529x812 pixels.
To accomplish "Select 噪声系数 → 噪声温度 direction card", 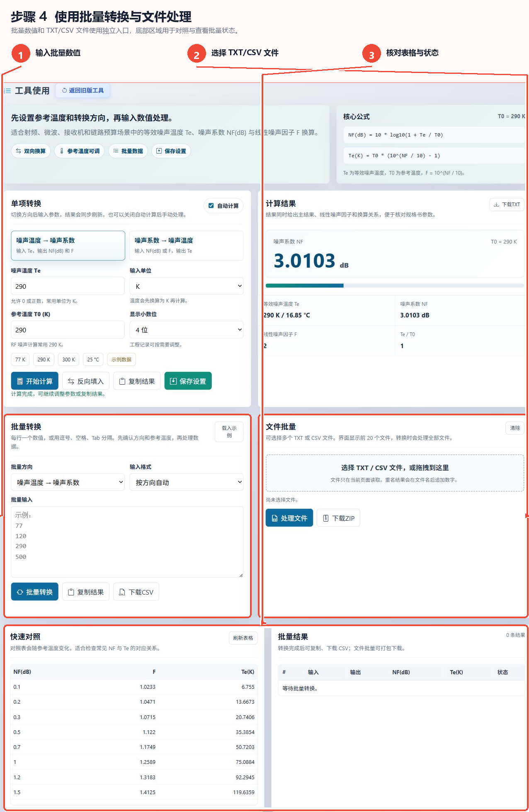I will coord(187,246).
